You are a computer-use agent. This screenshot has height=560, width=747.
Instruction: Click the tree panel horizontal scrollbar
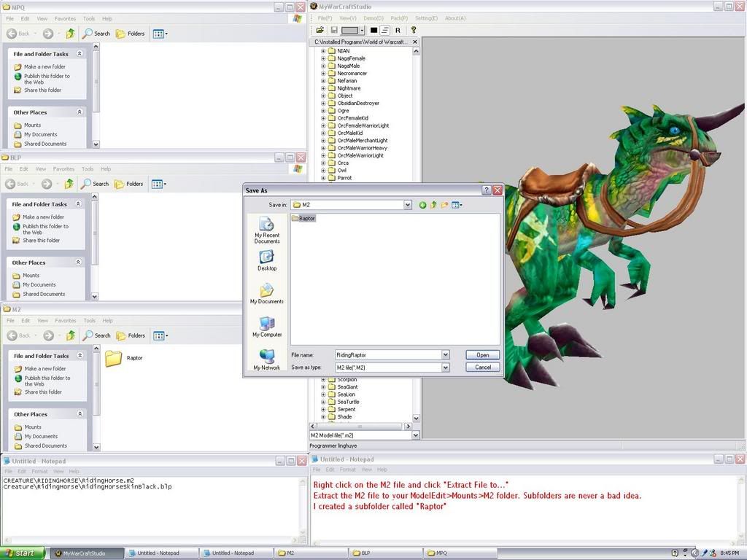coord(360,426)
